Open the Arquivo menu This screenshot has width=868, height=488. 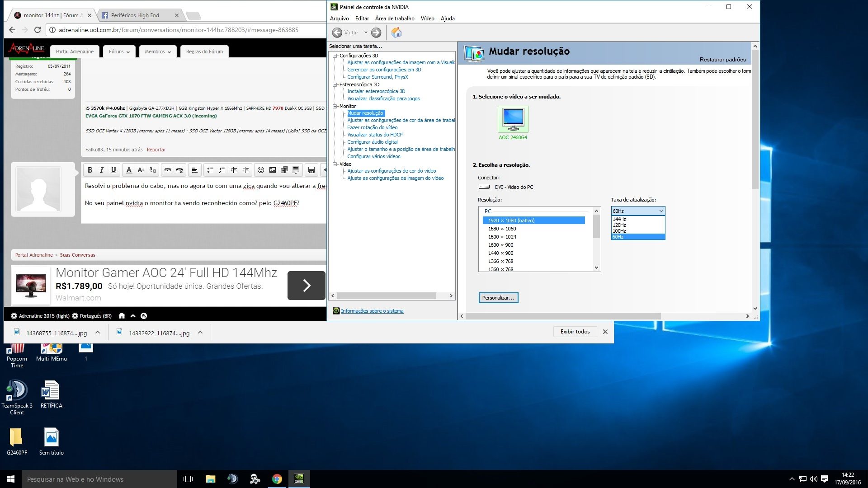pyautogui.click(x=339, y=19)
